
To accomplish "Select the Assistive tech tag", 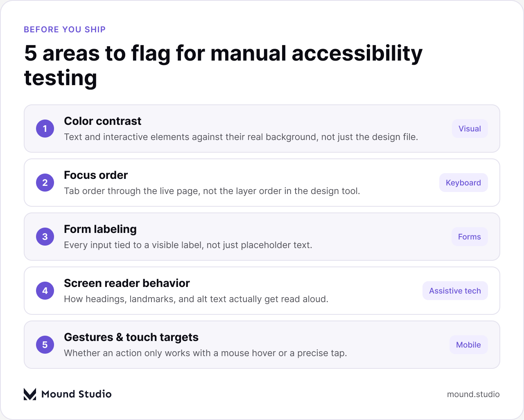I will [x=455, y=291].
